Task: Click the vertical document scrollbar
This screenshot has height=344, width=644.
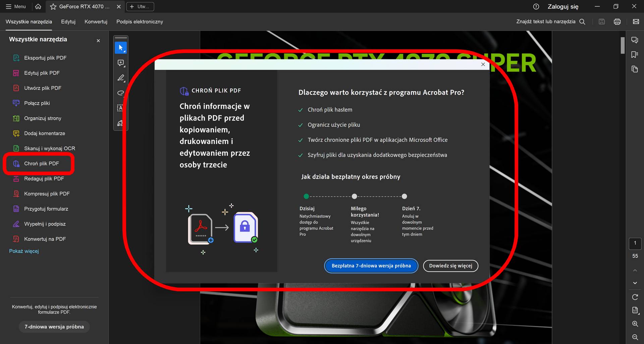Action: click(x=623, y=45)
